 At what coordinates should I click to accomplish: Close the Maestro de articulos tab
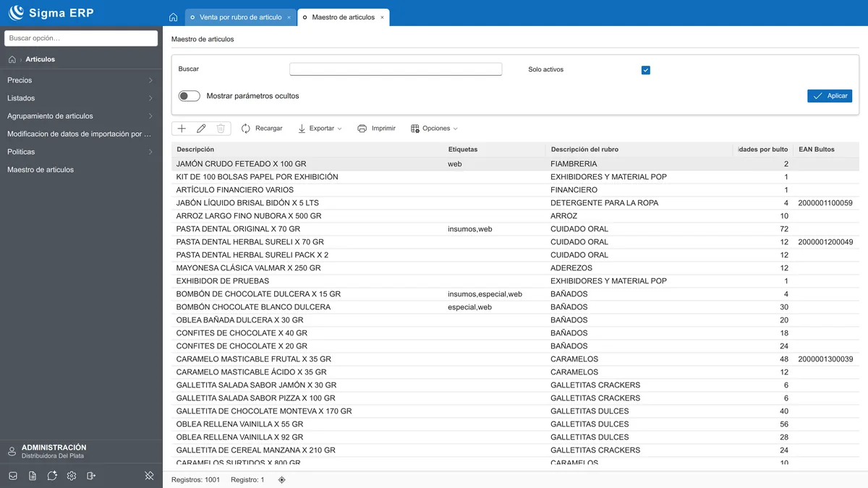[x=382, y=17]
